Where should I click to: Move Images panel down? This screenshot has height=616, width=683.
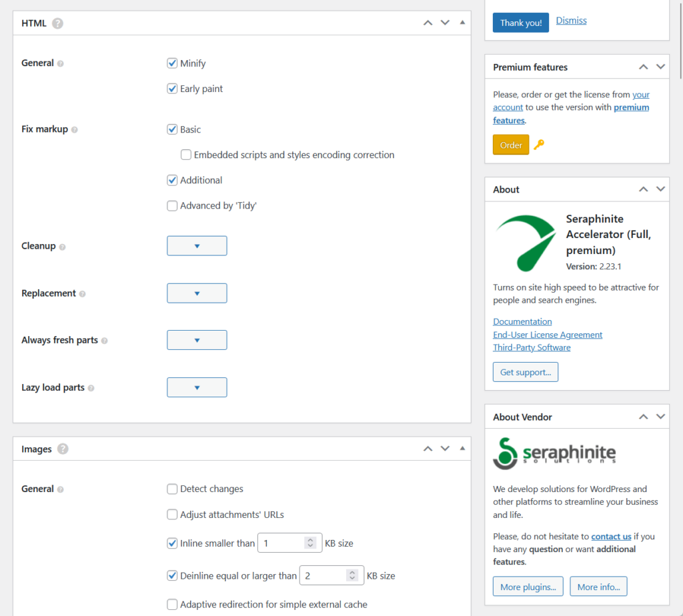445,449
